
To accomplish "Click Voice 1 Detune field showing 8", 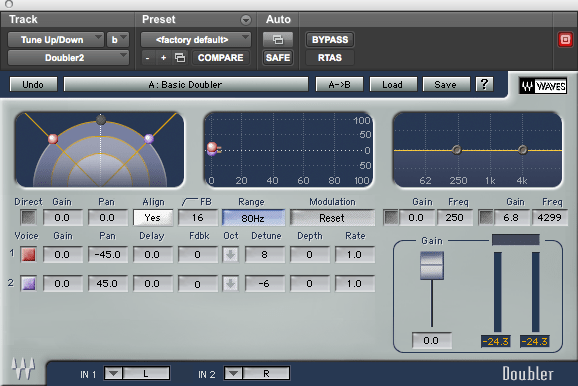I will click(265, 255).
